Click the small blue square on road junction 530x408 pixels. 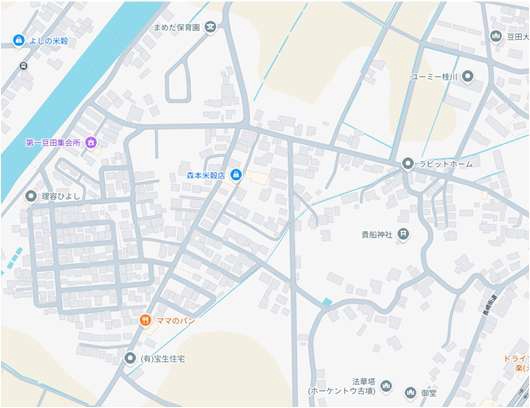327,301
